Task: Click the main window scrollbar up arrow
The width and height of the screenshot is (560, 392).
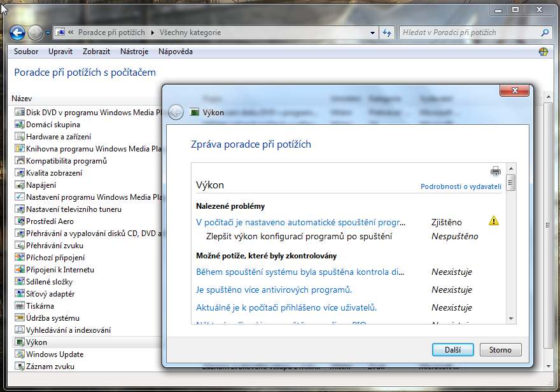Action: 548,97
